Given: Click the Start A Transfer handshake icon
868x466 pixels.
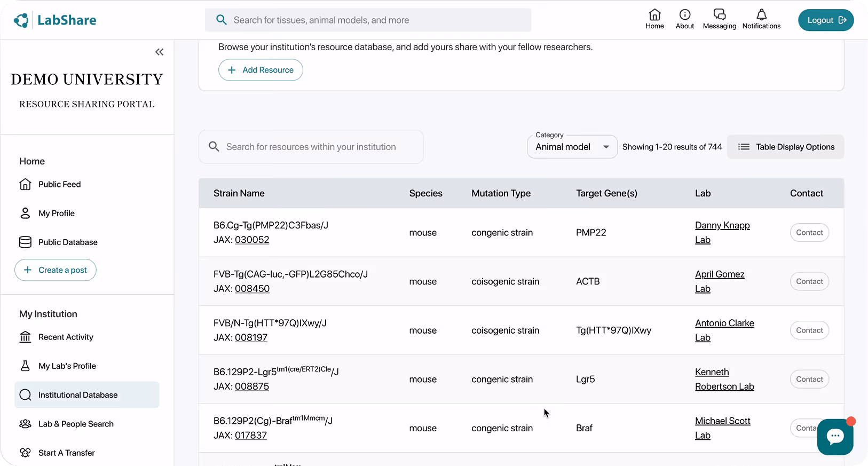Looking at the screenshot, I should [25, 453].
